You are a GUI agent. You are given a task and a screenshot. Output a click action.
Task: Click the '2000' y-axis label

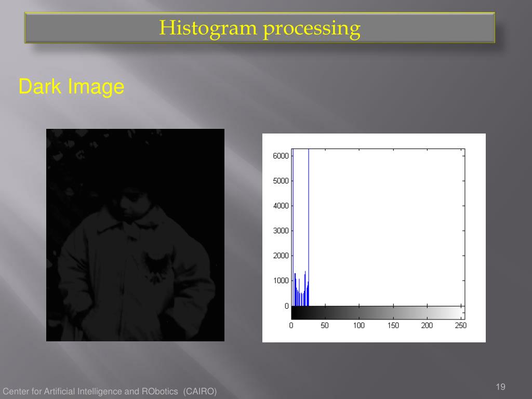(281, 256)
